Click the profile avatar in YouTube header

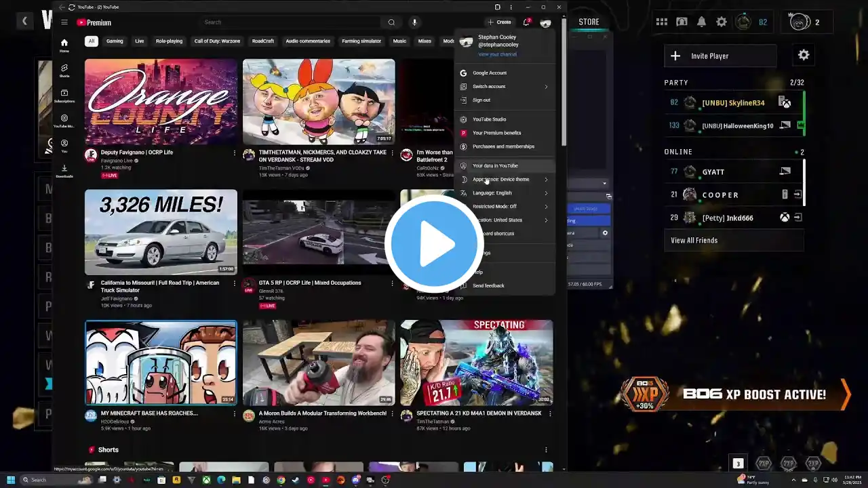pyautogui.click(x=545, y=22)
